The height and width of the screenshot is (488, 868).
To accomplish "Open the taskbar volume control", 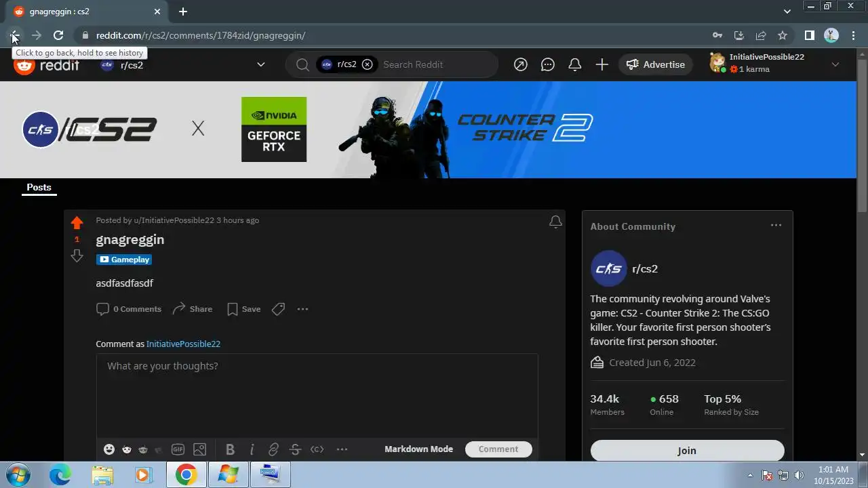I will (799, 475).
